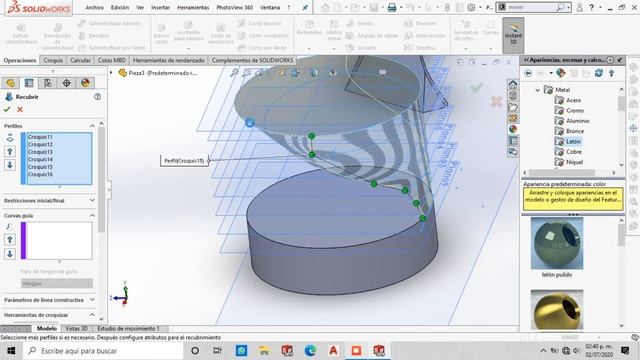Switch to the PropertyManager tab icon
The image size is (640, 360).
29,83
